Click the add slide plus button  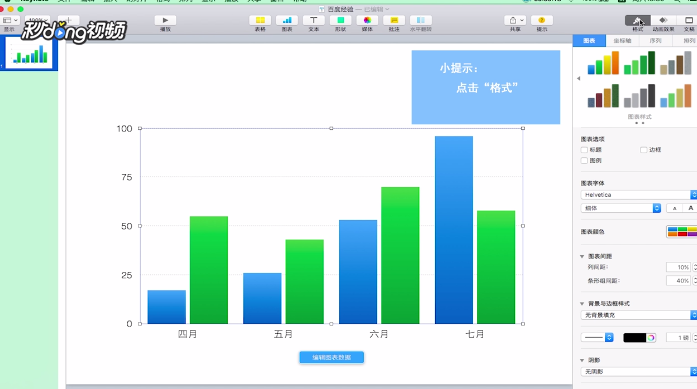pyautogui.click(x=68, y=20)
